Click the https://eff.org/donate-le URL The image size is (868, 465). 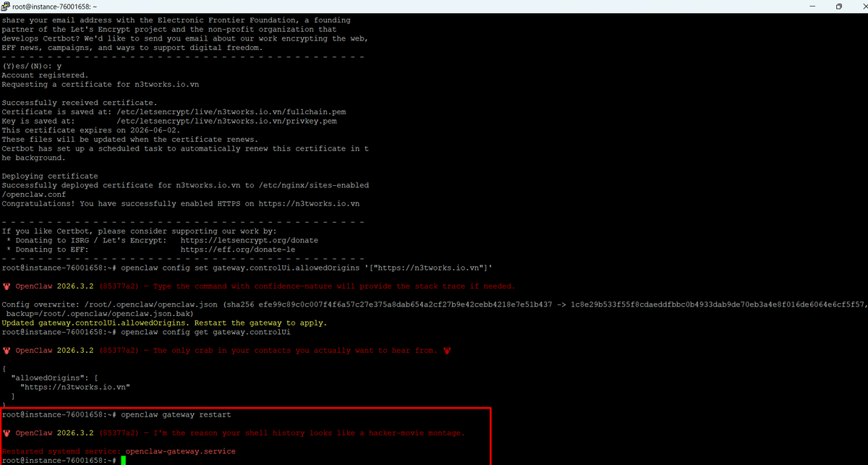[x=237, y=249]
